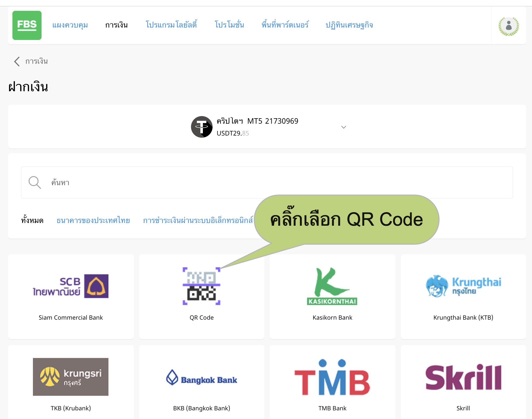
Task: Open the พื้นที่พาร์ตเนอร์ menu
Action: pyautogui.click(x=285, y=25)
